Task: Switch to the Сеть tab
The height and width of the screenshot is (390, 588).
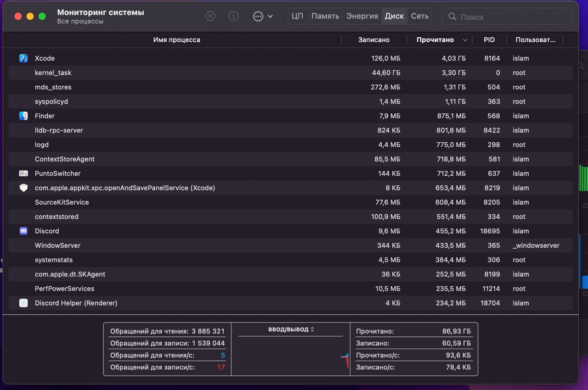Action: pos(420,16)
